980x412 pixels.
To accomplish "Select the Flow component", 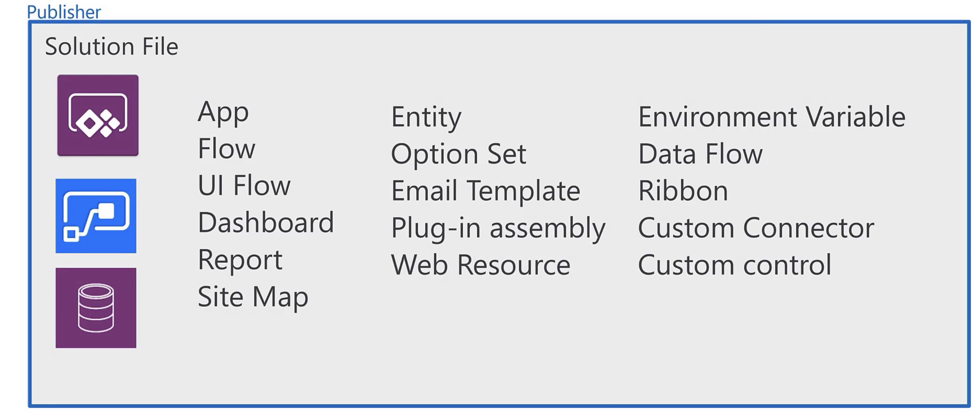I will [227, 149].
